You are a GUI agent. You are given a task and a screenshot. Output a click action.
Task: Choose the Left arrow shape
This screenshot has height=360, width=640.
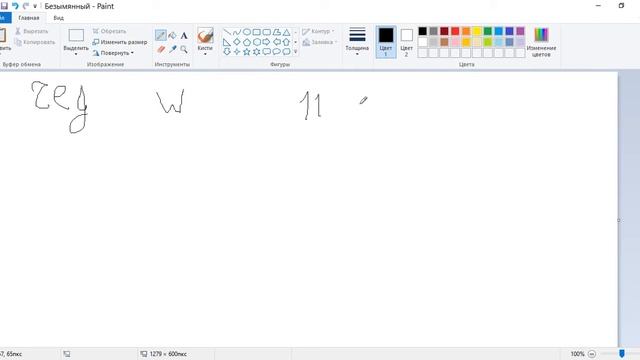point(277,42)
